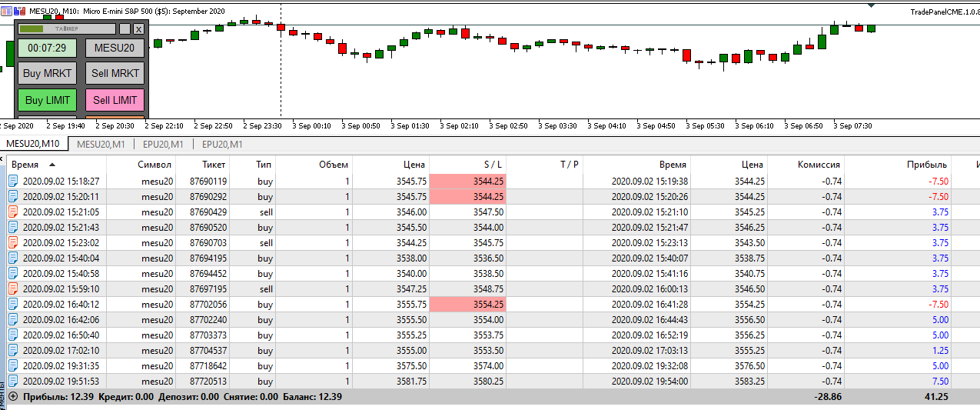Click the Баланс: 12.39 summary text
The image size is (980, 410).
(x=312, y=396)
